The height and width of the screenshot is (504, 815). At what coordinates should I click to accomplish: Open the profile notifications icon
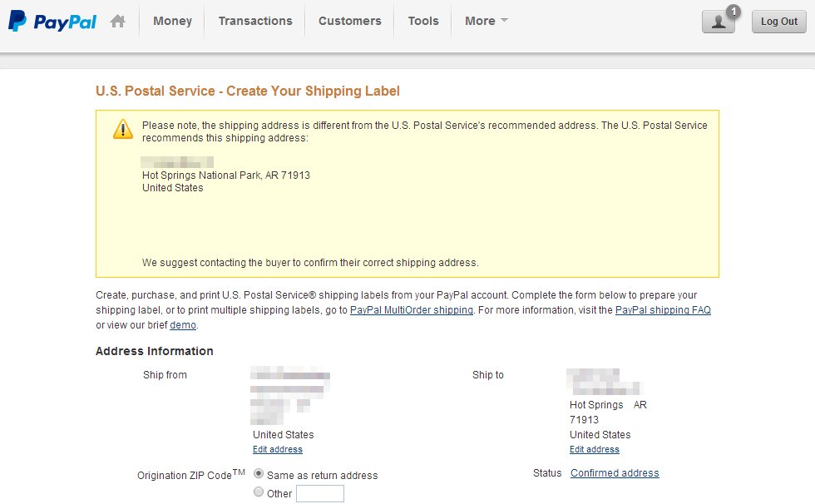pos(718,22)
